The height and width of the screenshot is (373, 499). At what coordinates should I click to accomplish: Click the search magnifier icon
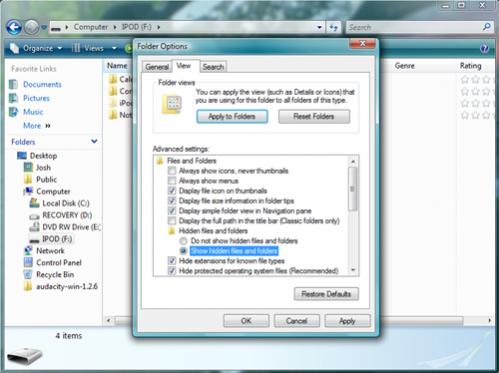[486, 27]
